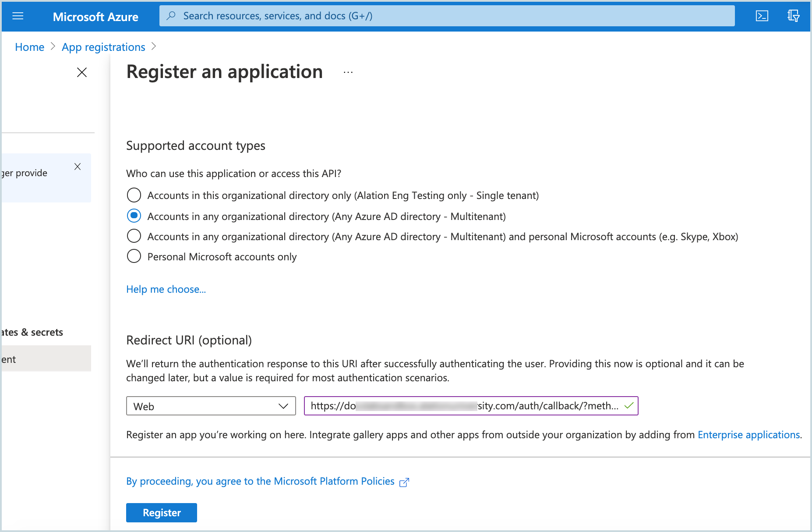Open the ellipsis menu beside the title
The width and height of the screenshot is (812, 532).
click(348, 72)
